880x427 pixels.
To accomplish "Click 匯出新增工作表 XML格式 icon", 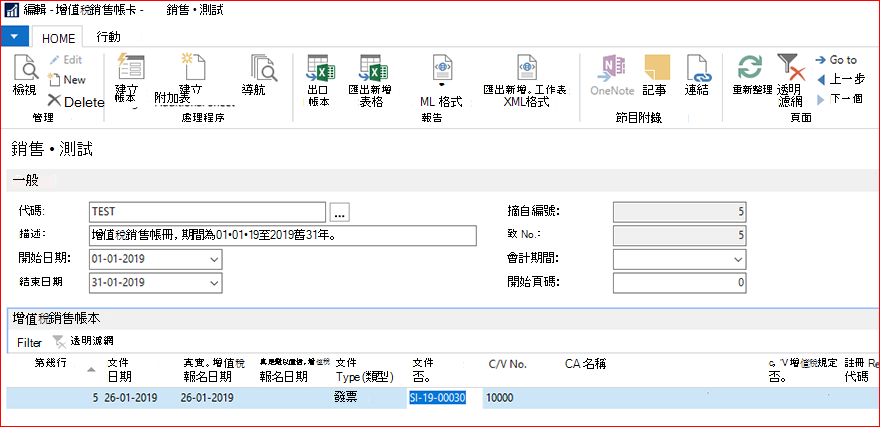I will click(x=527, y=68).
